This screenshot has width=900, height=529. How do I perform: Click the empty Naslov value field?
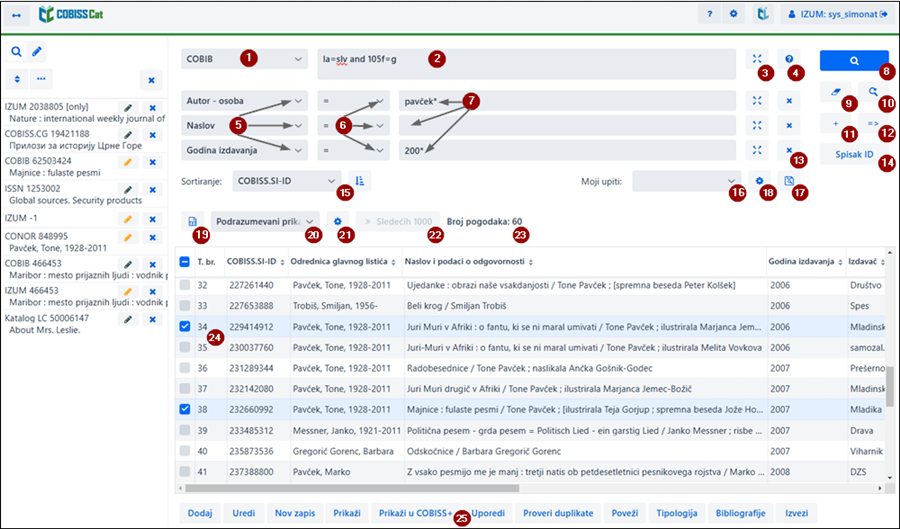point(567,125)
